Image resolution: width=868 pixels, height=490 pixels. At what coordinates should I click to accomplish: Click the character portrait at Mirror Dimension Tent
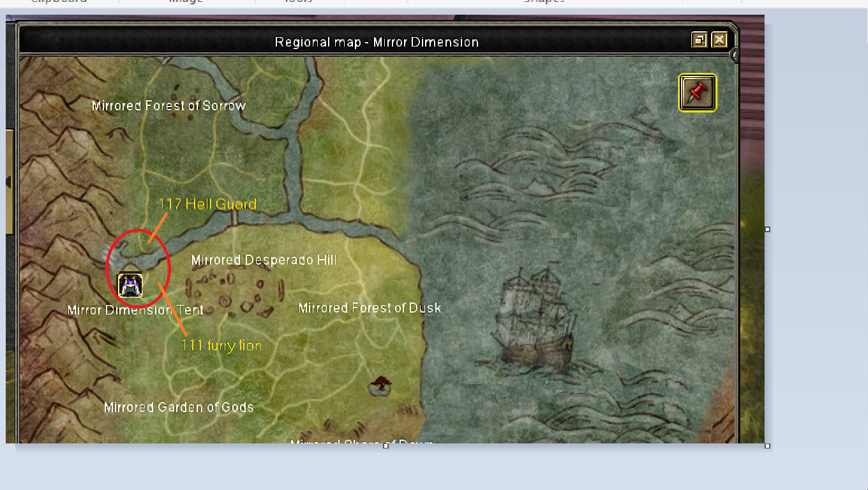[130, 285]
